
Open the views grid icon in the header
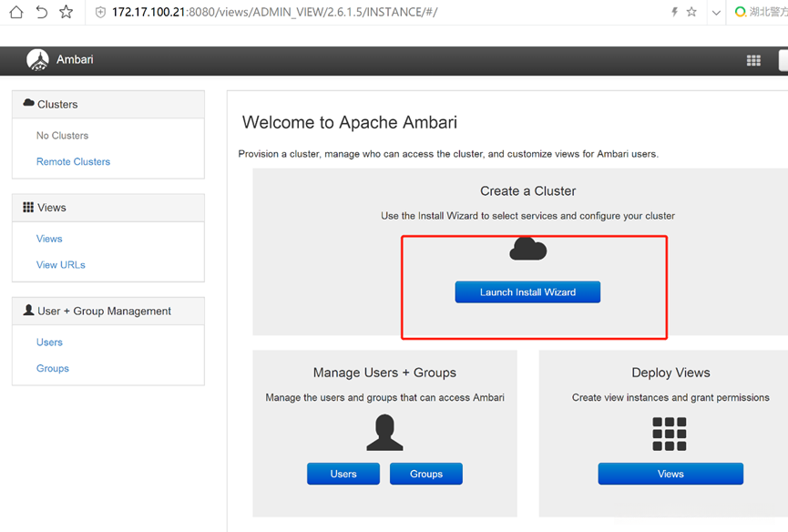tap(753, 60)
